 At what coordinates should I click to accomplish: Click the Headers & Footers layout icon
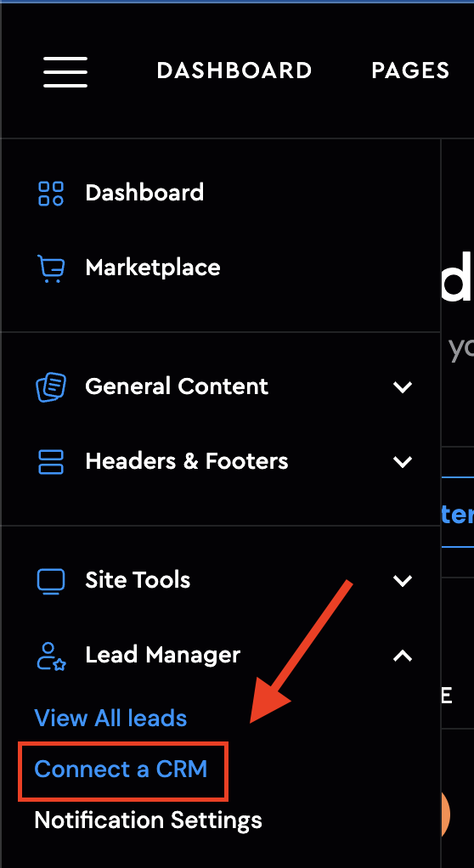click(50, 462)
